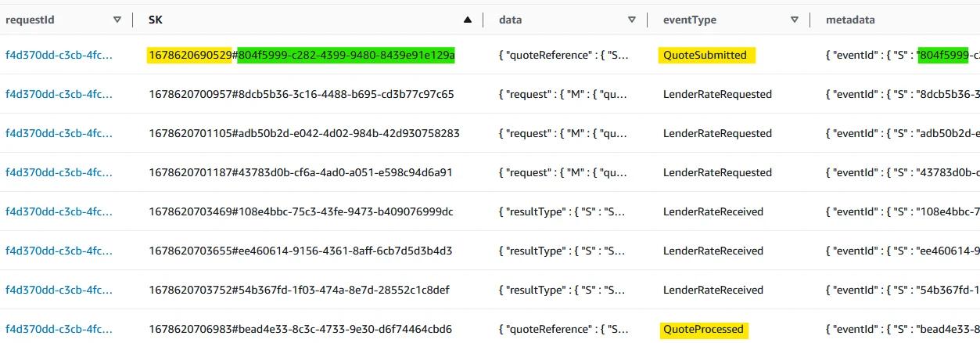
Task: Click the SK column header label
Action: click(x=156, y=20)
